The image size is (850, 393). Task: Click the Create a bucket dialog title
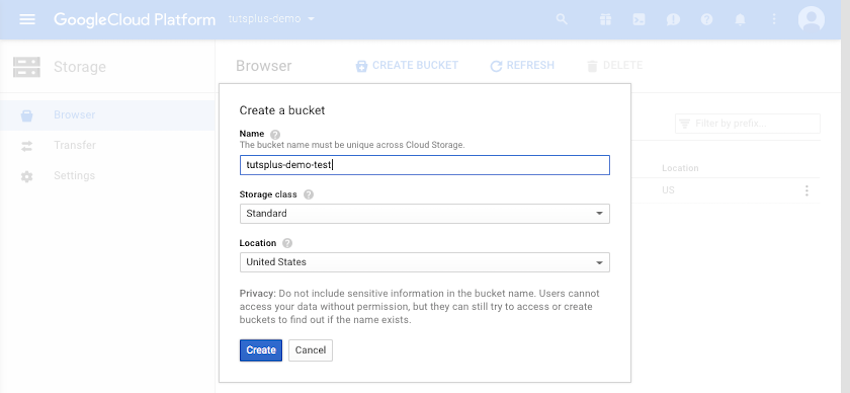282,110
